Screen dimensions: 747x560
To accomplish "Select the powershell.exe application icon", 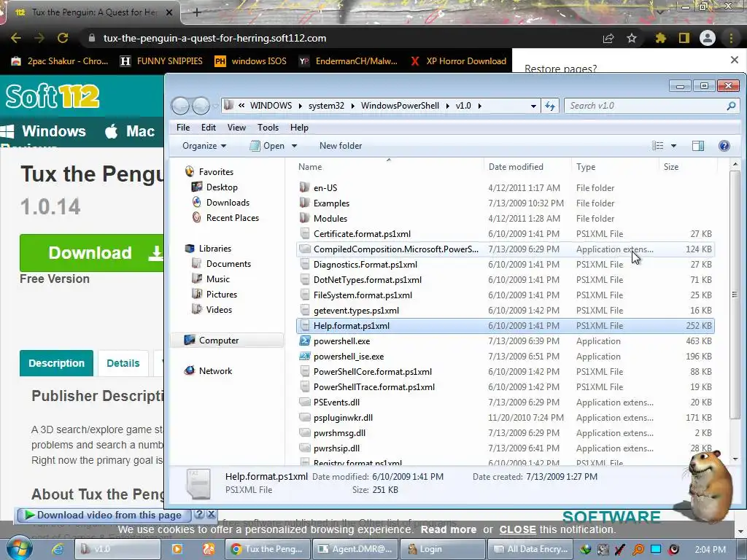I will point(305,341).
